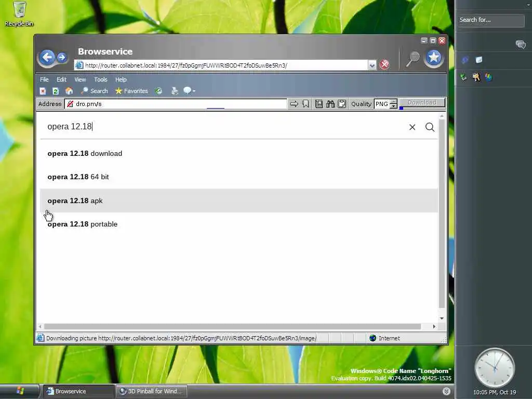Click the green refresh icon in toolbar
Image resolution: width=532 pixels, height=399 pixels.
pos(56,91)
